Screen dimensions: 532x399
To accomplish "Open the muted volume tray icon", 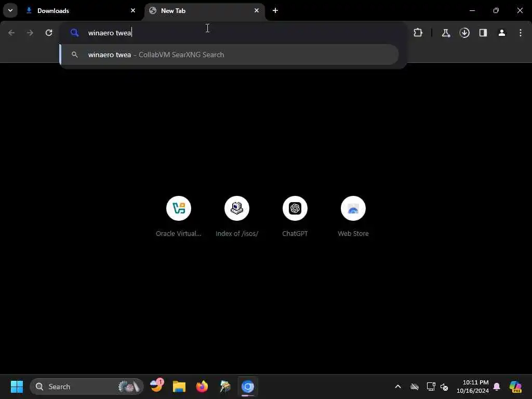I will coord(444,387).
